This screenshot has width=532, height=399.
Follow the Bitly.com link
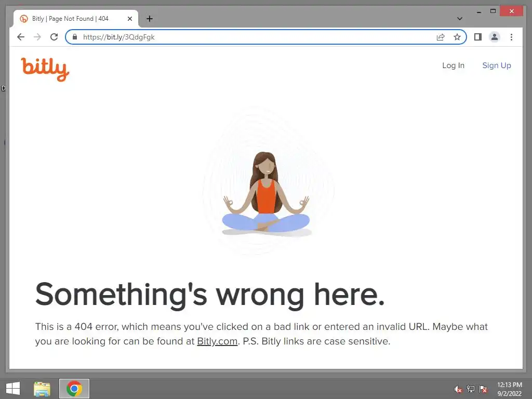[217, 341]
